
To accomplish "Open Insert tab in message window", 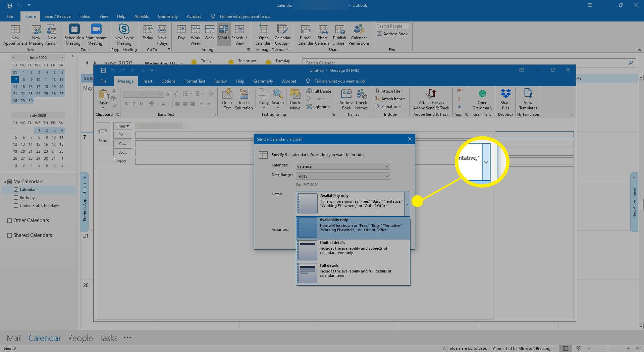I will 147,81.
